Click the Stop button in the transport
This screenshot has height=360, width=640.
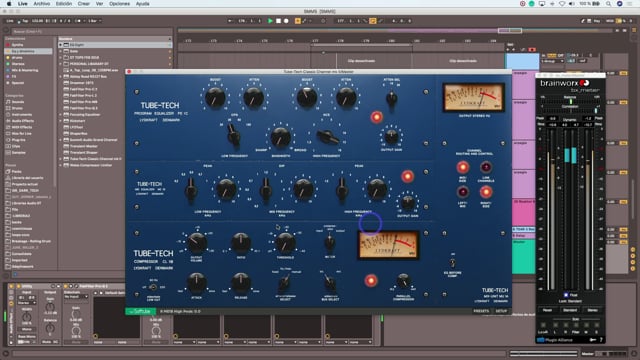[x=278, y=21]
